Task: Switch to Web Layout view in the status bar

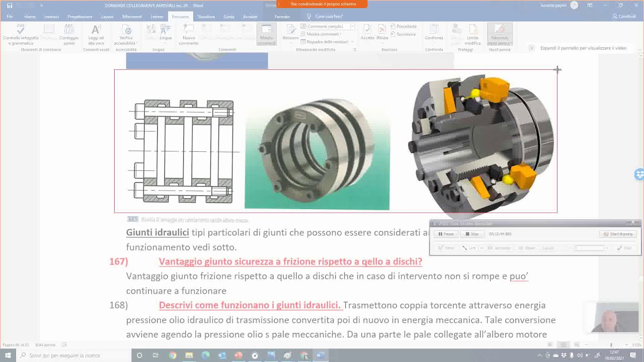Action: (577, 345)
